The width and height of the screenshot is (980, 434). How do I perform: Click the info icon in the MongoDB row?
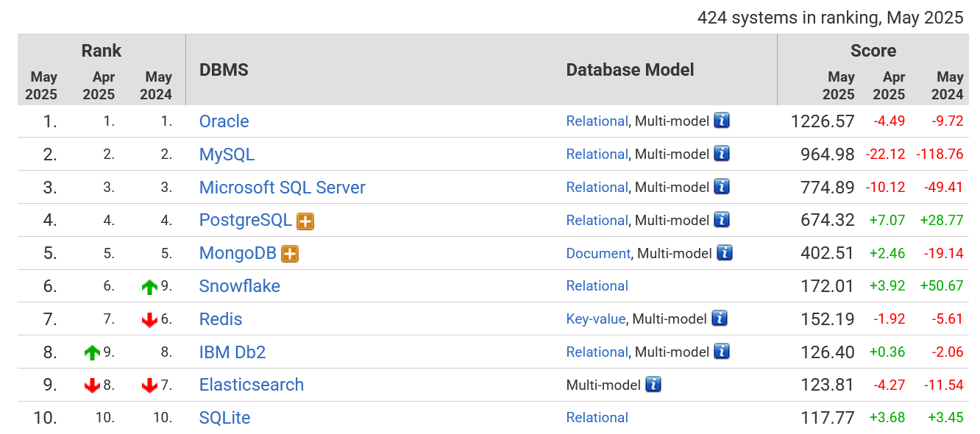click(725, 253)
